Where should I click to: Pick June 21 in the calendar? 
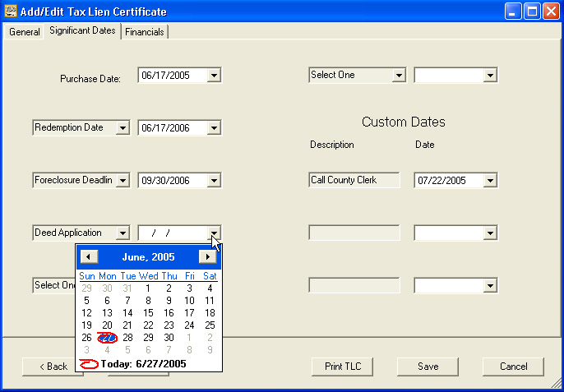127,325
